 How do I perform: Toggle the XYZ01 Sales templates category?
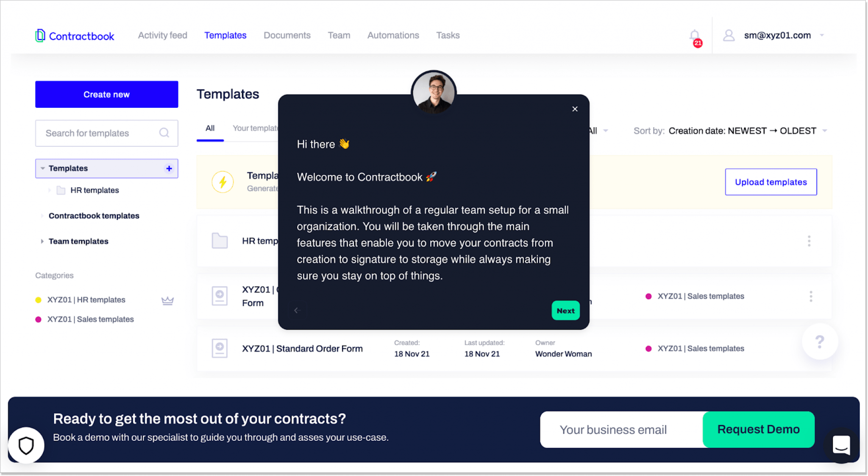[x=89, y=319]
